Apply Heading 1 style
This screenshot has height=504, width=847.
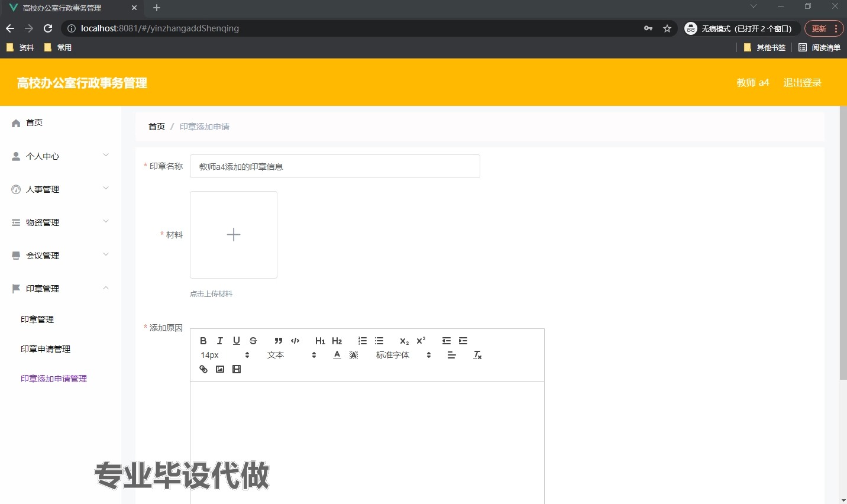(x=320, y=341)
